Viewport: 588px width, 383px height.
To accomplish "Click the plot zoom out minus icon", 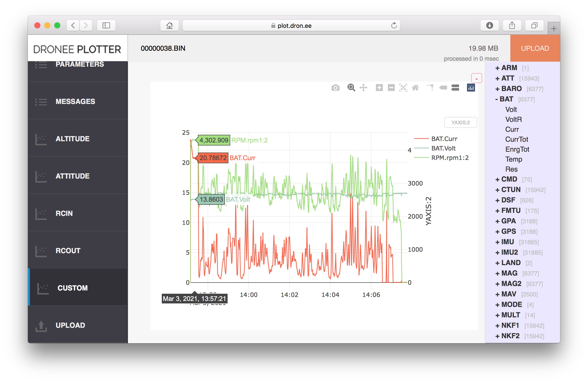I will (391, 88).
